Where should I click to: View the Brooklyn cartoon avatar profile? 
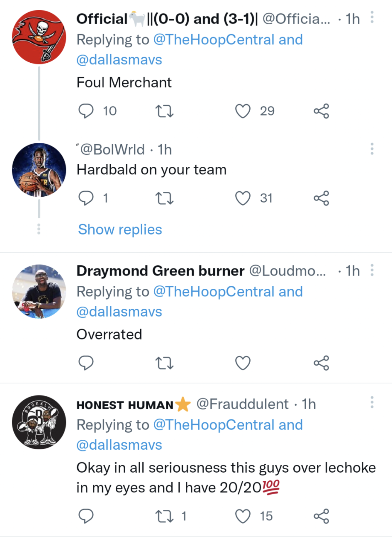click(x=39, y=422)
